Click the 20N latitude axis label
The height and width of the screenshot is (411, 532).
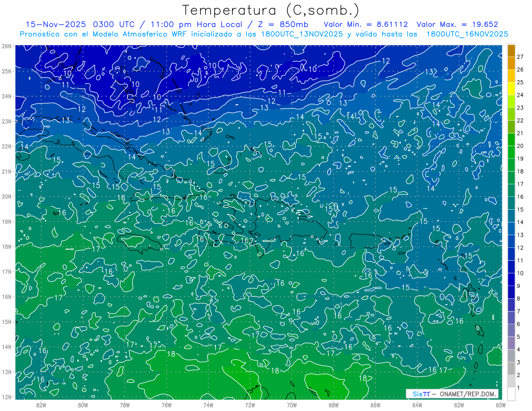[x=6, y=196]
